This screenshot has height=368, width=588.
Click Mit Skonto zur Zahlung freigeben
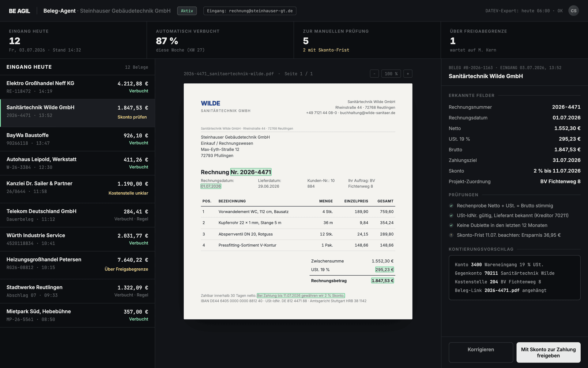(548, 352)
